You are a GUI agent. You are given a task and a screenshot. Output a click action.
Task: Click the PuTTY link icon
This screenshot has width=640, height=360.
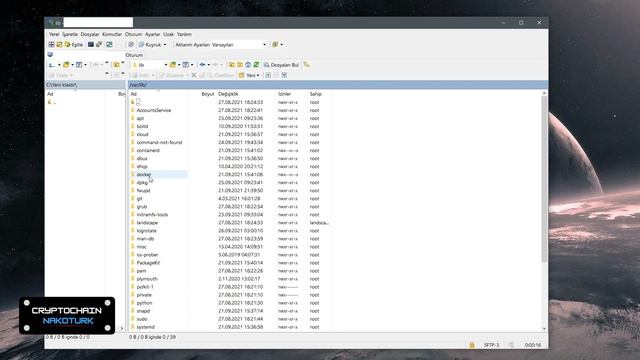pos(99,44)
